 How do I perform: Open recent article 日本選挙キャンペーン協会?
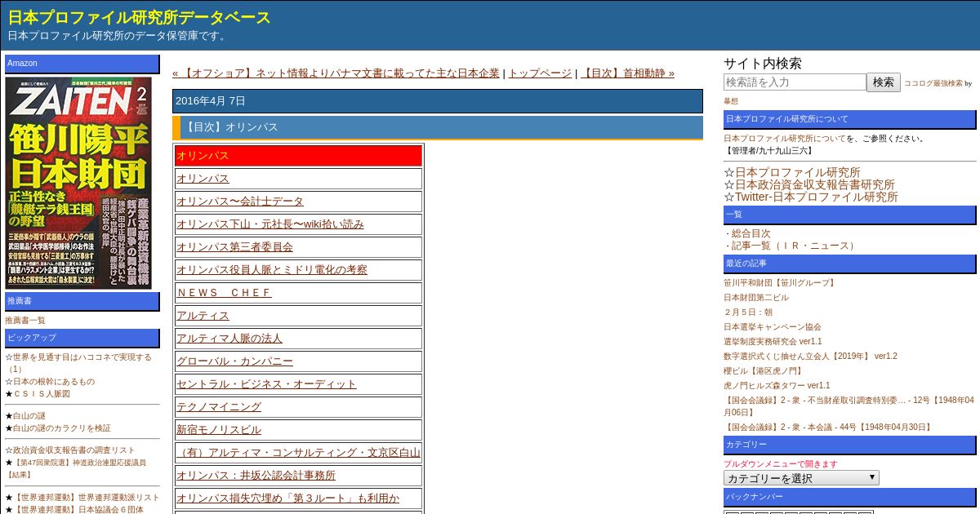(x=773, y=327)
